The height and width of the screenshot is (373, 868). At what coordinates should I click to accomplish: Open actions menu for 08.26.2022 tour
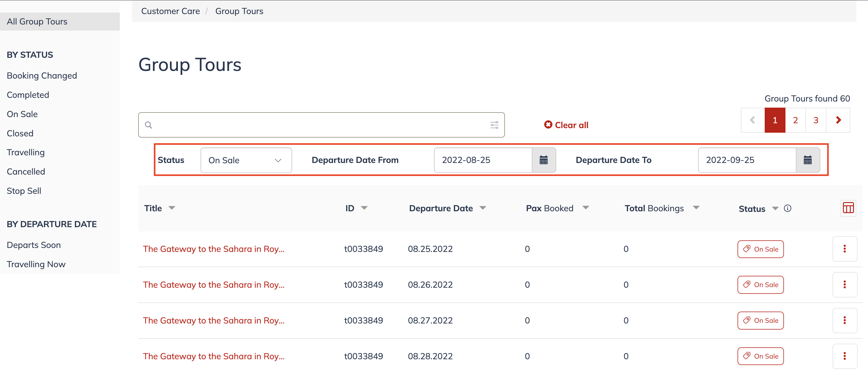pos(844,284)
